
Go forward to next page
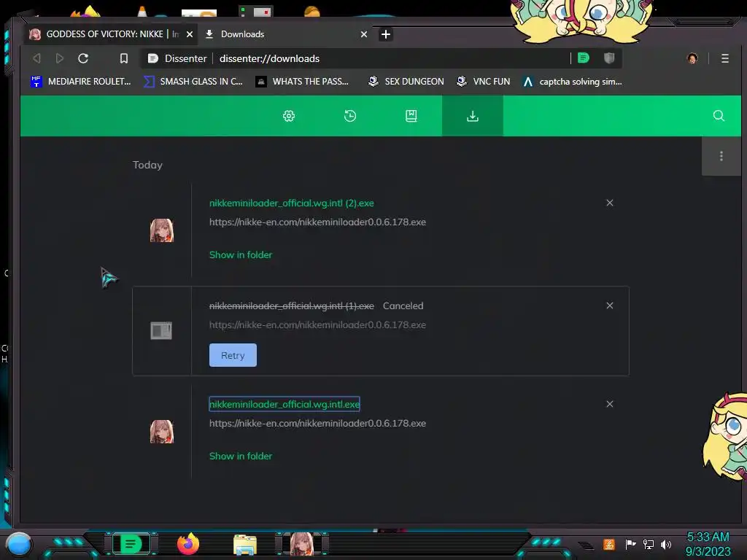[60, 58]
